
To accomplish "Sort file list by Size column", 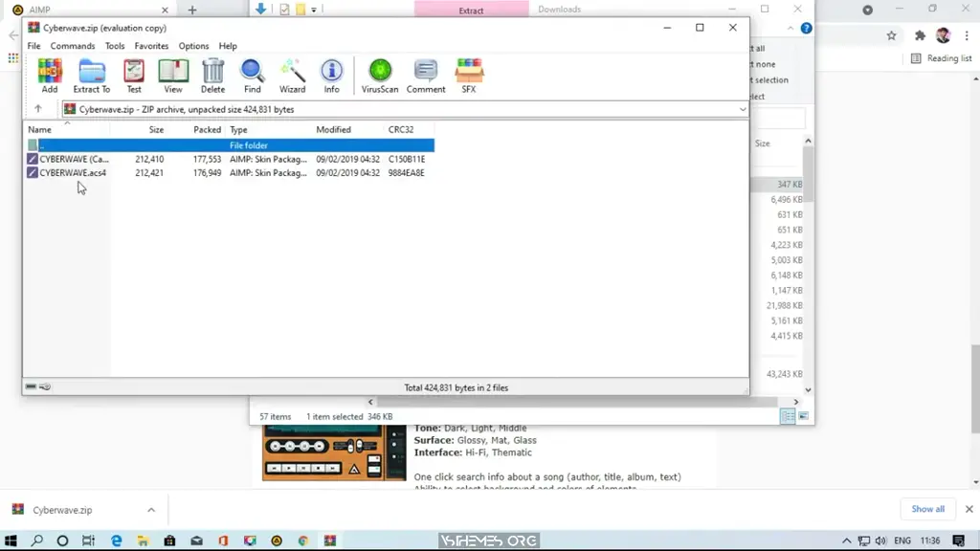I will (156, 129).
